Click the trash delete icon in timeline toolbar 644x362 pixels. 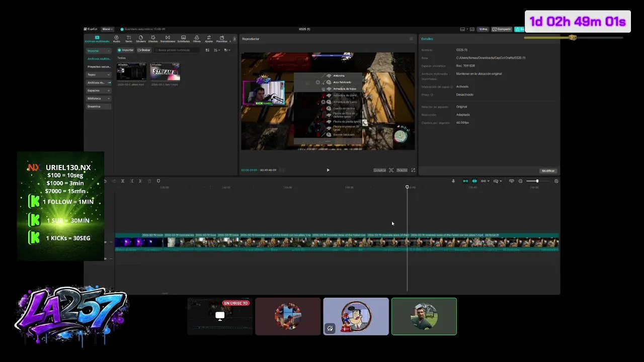pyautogui.click(x=149, y=181)
